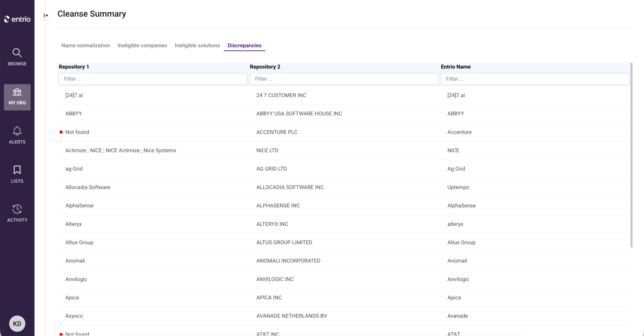Focus the Repository 2 filter field
This screenshot has width=644, height=336.
pos(344,79)
